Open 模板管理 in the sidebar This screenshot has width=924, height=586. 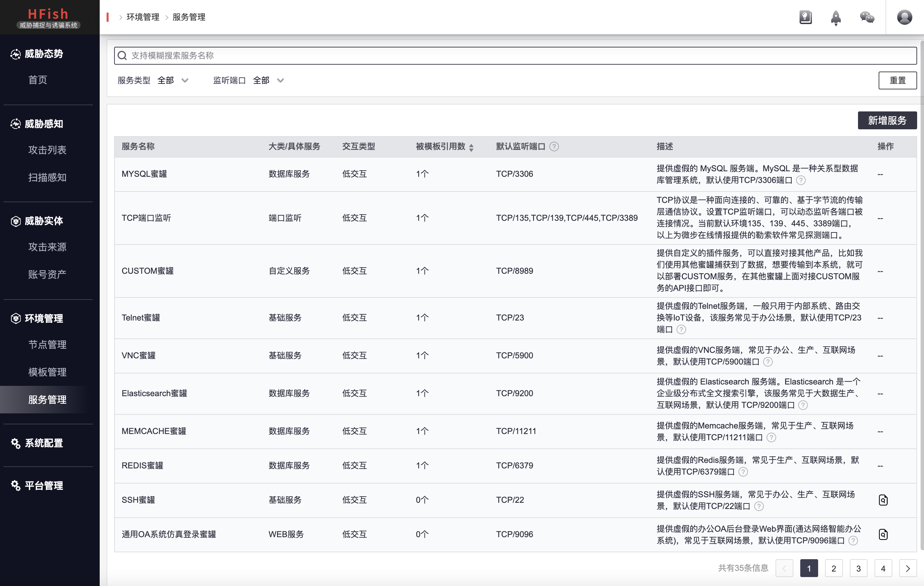pos(47,372)
